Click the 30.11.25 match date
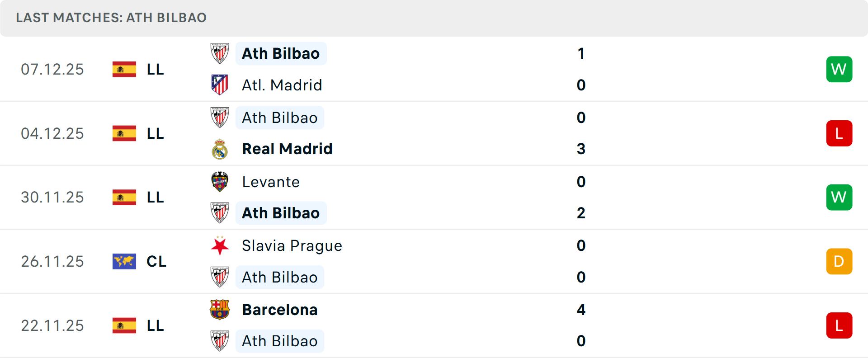 click(52, 198)
